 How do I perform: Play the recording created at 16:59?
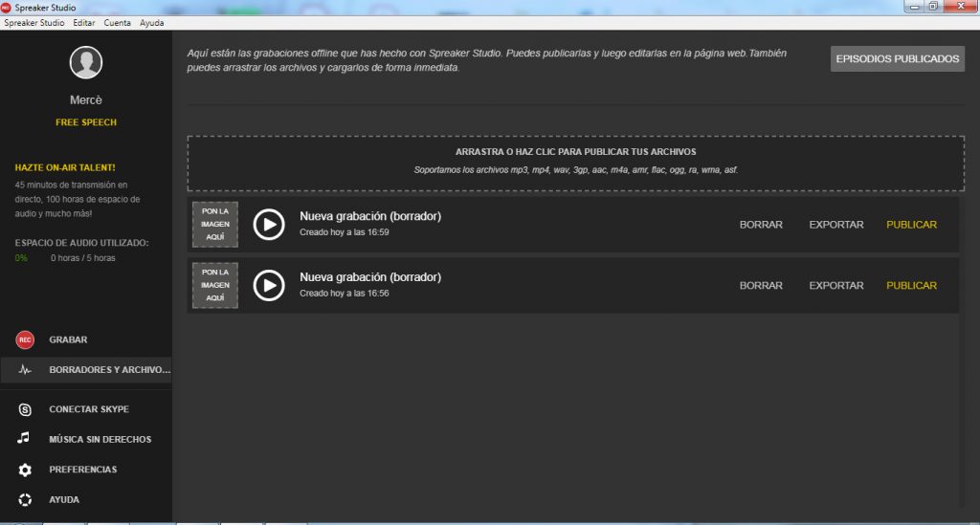coord(269,225)
